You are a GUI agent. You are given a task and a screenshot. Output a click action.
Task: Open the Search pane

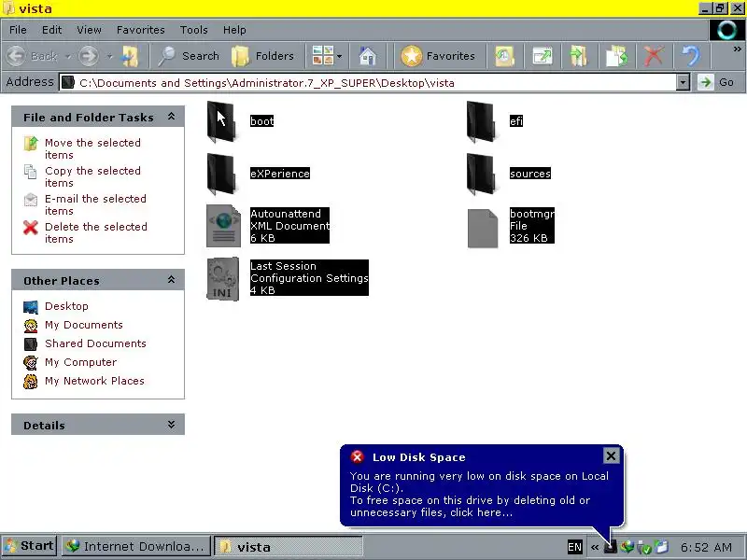coord(189,56)
